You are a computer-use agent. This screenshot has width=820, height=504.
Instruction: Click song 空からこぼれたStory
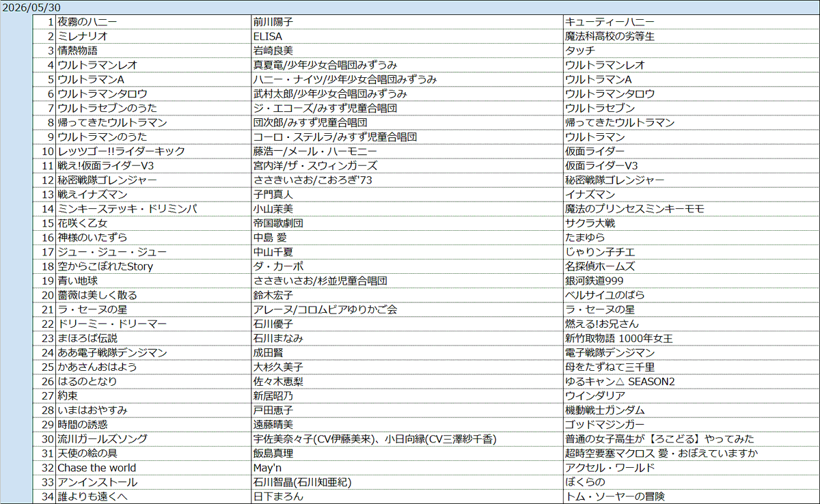point(105,266)
